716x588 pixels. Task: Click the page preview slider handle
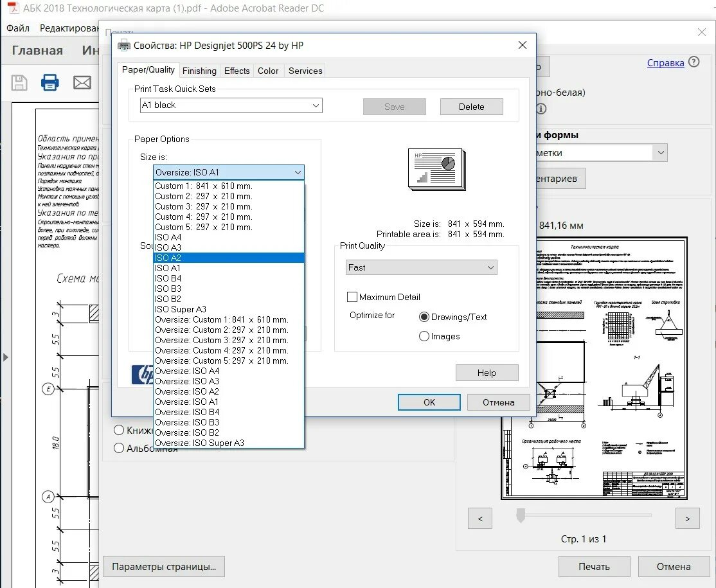[x=521, y=515]
